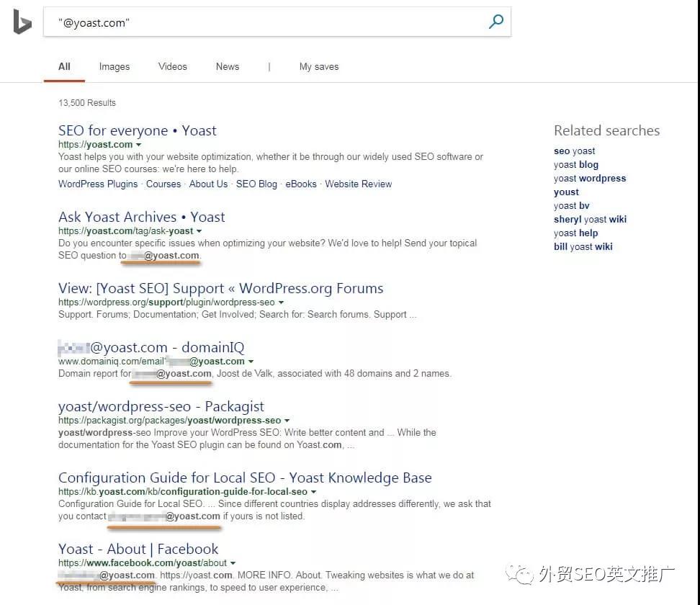The width and height of the screenshot is (700, 605).
Task: Open the "@yoast.com - domainIQ" result
Action: 151,347
